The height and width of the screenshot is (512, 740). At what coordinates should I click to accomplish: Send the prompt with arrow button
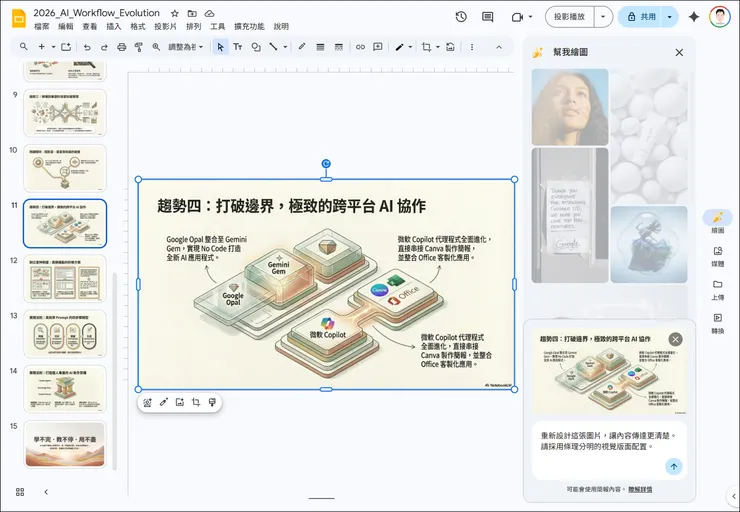pos(673,467)
